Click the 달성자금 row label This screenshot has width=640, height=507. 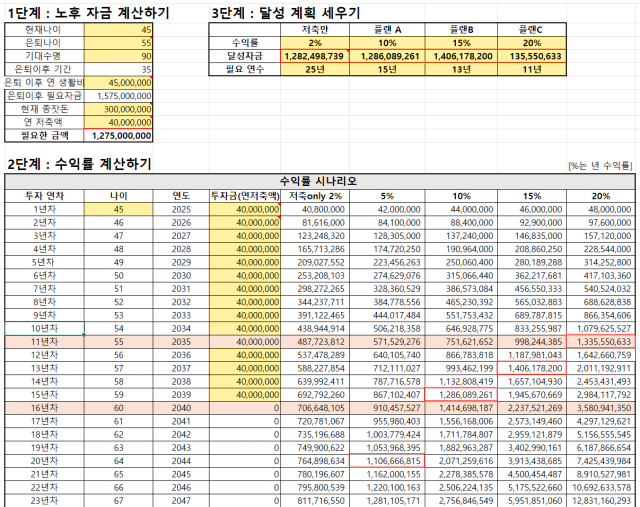pyautogui.click(x=245, y=56)
